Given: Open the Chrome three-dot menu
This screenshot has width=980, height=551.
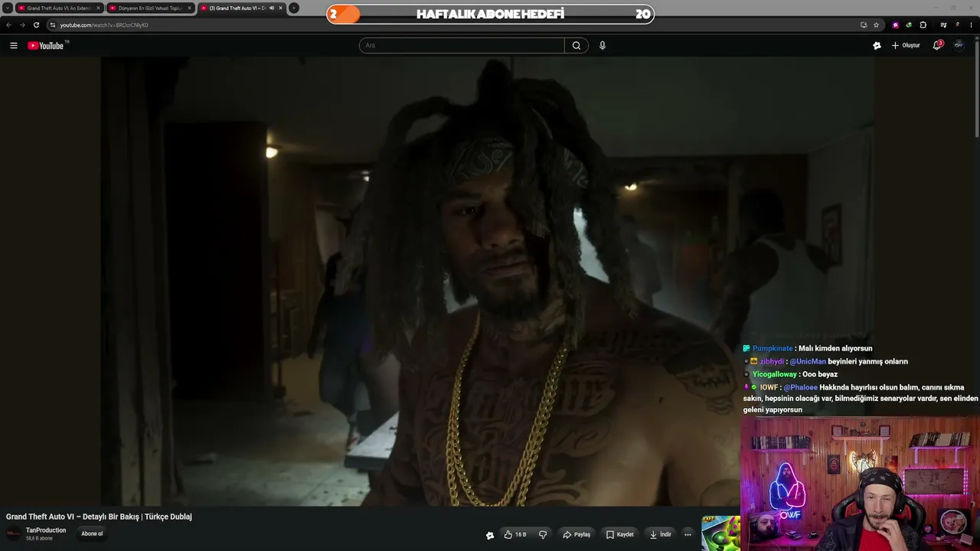Looking at the screenshot, I should click(x=972, y=25).
